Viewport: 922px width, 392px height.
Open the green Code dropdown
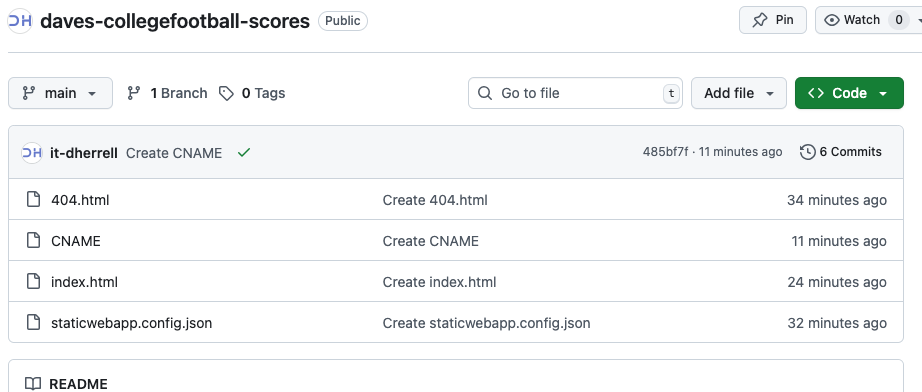pos(849,93)
